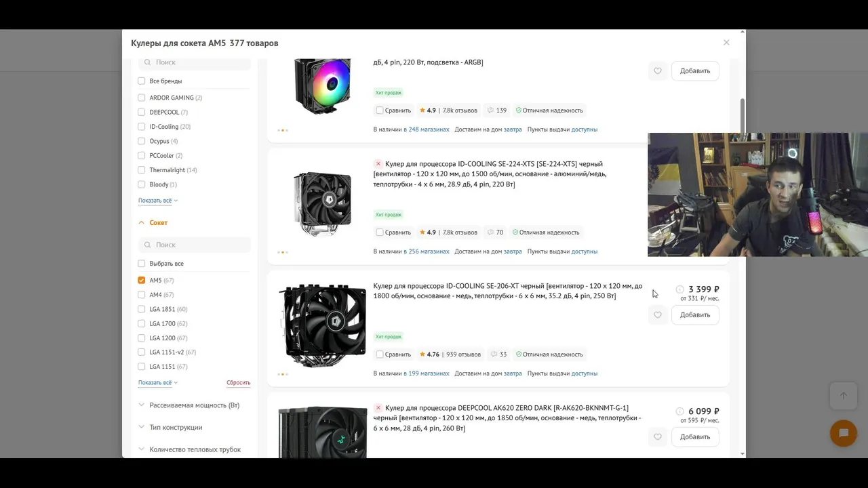The width and height of the screenshot is (868, 488).
Task: Check the AM4 socket filter
Action: [x=142, y=294]
